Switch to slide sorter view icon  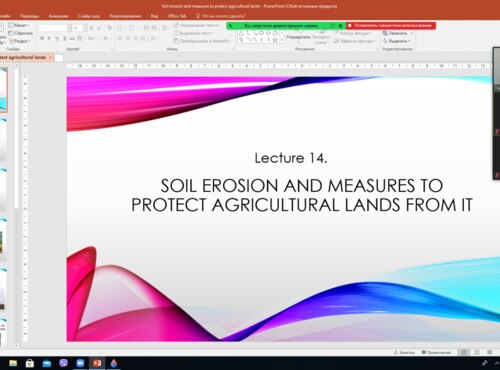[477, 352]
